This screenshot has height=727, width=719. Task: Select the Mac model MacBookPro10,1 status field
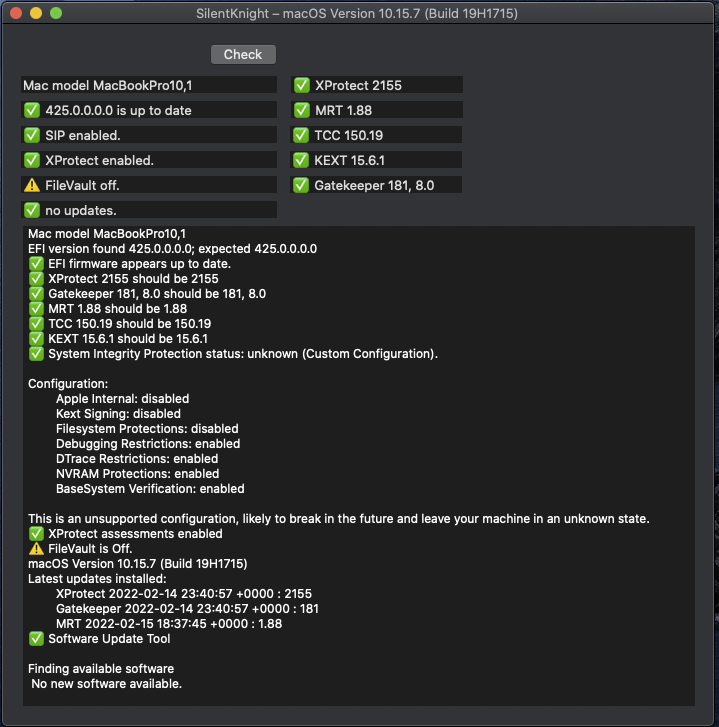149,85
